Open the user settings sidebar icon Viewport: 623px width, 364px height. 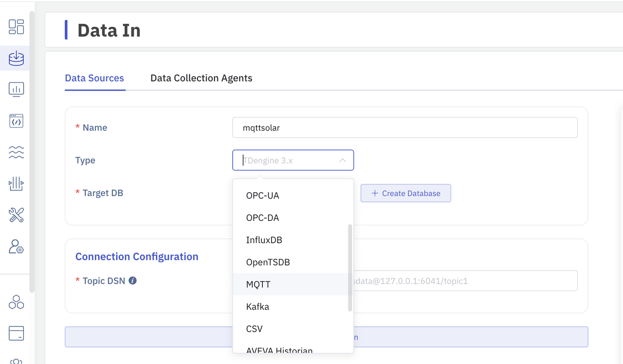click(16, 246)
